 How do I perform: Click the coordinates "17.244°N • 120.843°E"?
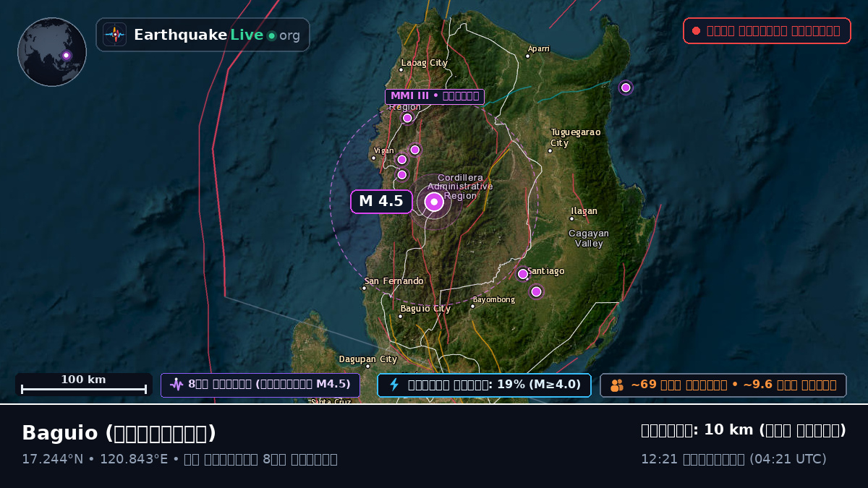[95, 459]
